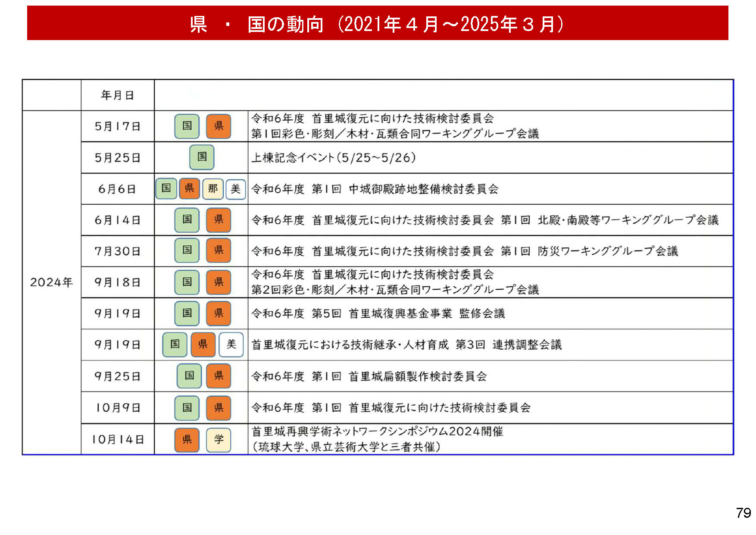Viewport: 756px width, 535px height.
Task: Click the orange 県 badge in the 9月25日 row
Action: click(219, 376)
